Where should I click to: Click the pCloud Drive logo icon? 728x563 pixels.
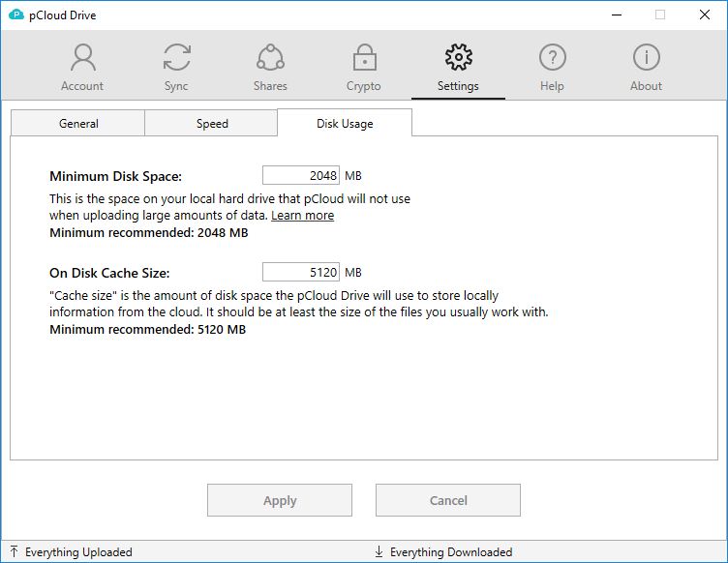point(16,15)
